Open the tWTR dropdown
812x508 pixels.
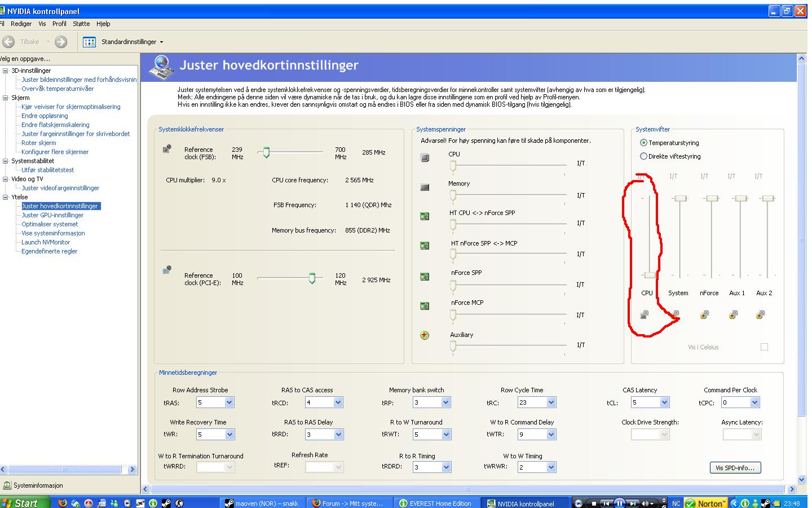pos(551,435)
